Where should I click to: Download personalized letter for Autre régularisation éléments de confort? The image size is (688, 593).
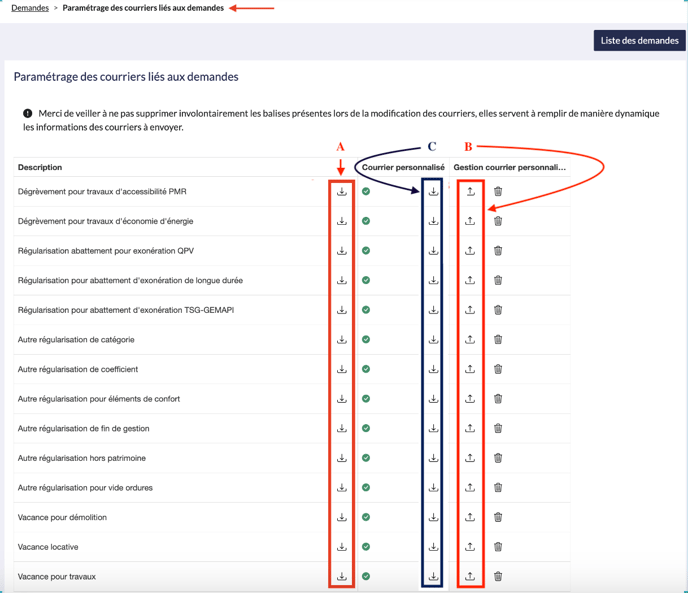point(433,399)
